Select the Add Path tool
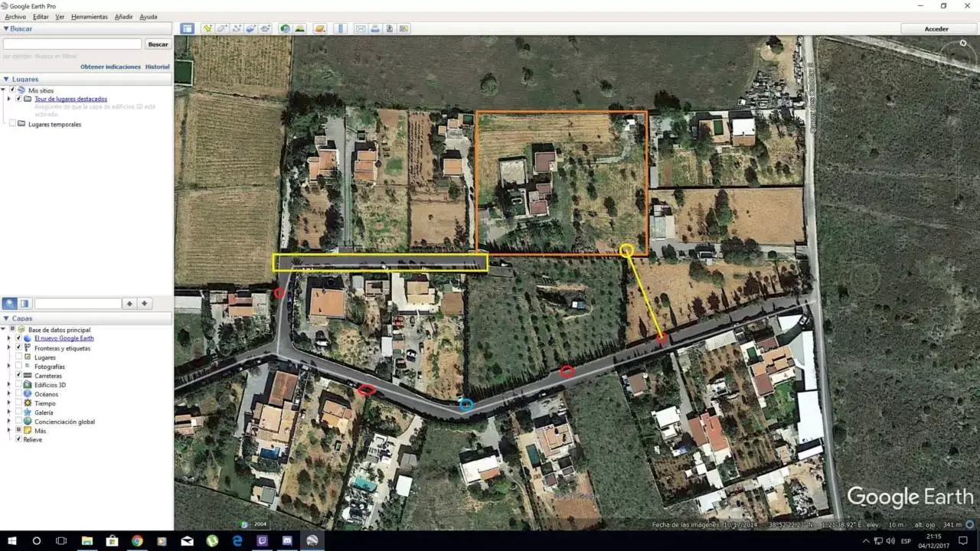The width and height of the screenshot is (980, 551). click(x=236, y=28)
